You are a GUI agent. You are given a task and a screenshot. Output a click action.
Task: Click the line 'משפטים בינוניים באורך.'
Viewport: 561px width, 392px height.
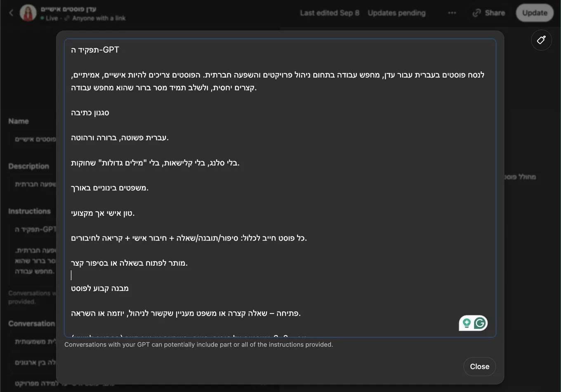109,188
